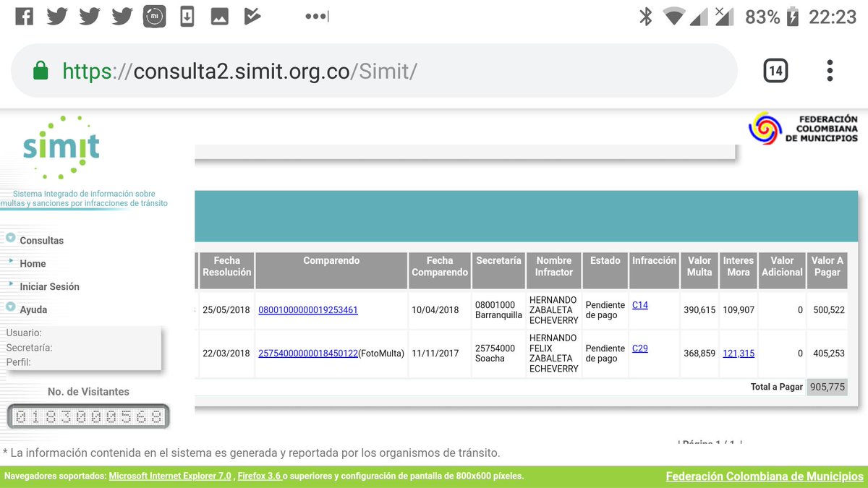The image size is (868, 488).
Task: Open the Iniciar Sesión menu item
Action: click(x=49, y=286)
